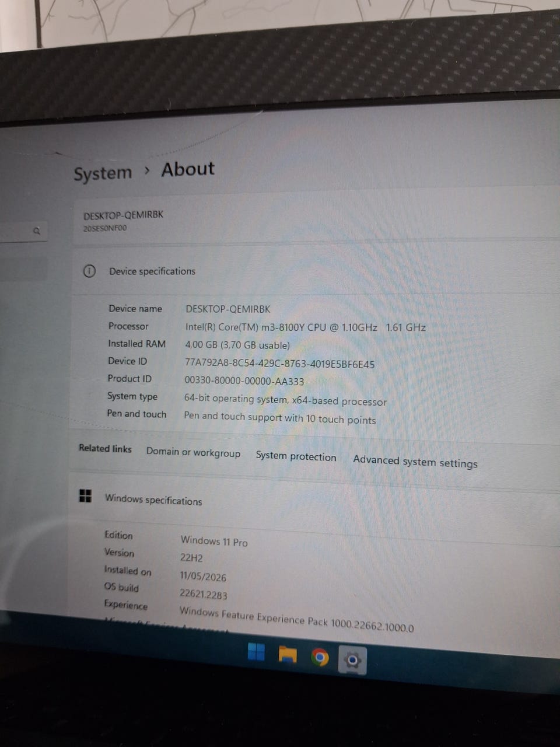
Task: Open Advanced system settings link
Action: point(415,462)
